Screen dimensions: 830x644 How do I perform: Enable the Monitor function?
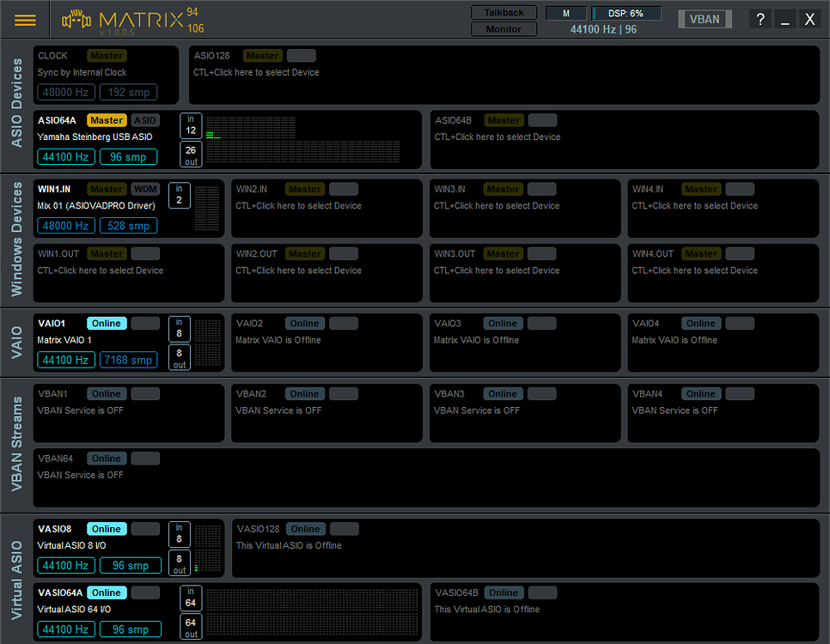pos(503,28)
